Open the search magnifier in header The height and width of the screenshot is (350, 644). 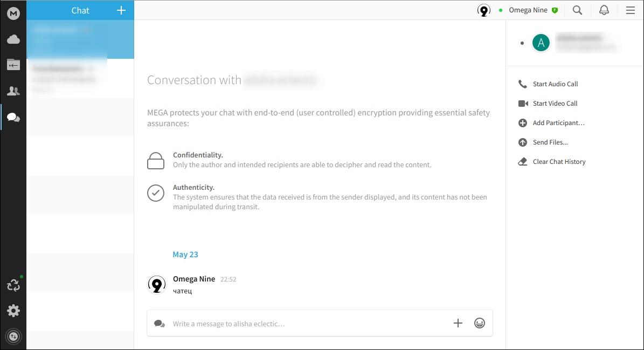click(x=577, y=10)
